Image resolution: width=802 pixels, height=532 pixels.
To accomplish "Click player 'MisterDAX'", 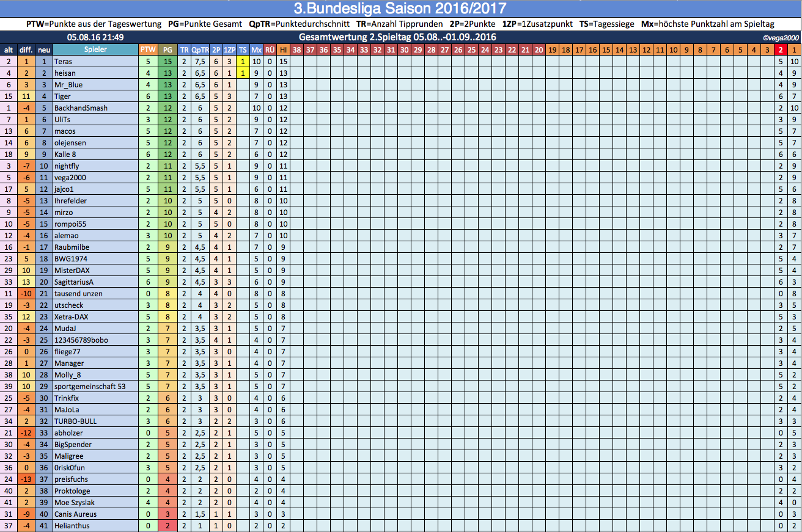I will click(95, 271).
